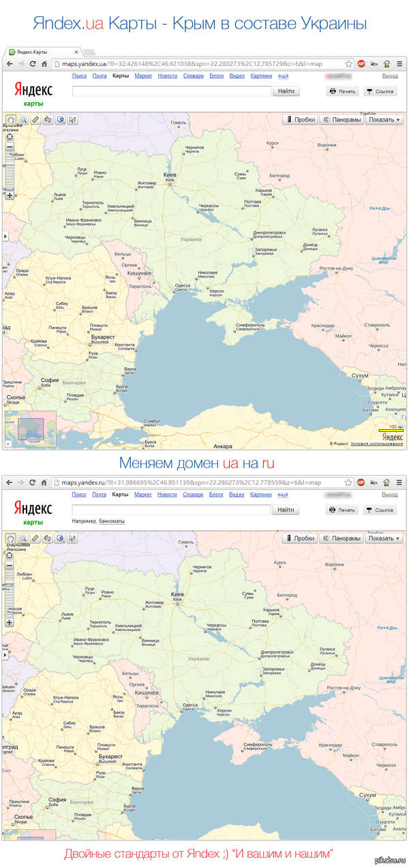Zoom out with the minus button in the yandex.ru map
The width and height of the screenshot is (409, 868).
[10, 565]
